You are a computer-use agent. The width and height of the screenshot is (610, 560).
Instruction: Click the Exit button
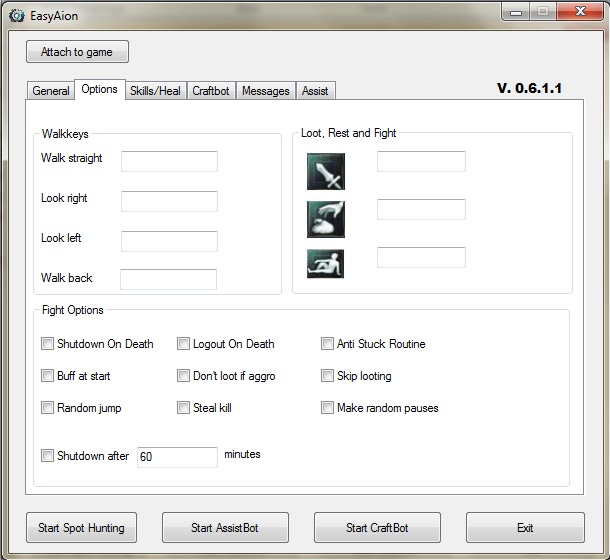coord(525,527)
